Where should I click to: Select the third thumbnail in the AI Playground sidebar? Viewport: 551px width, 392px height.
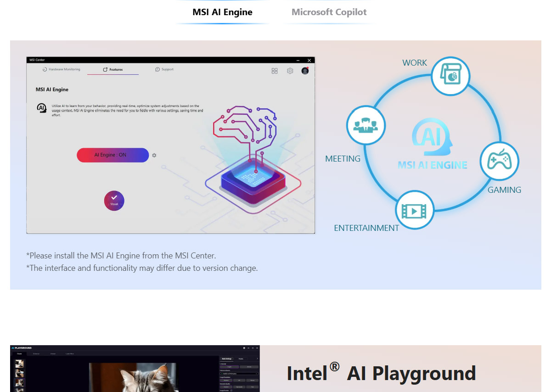tap(19, 382)
